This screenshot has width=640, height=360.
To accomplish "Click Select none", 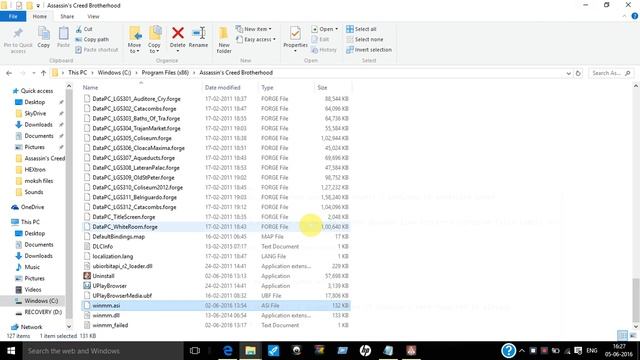I will (364, 40).
